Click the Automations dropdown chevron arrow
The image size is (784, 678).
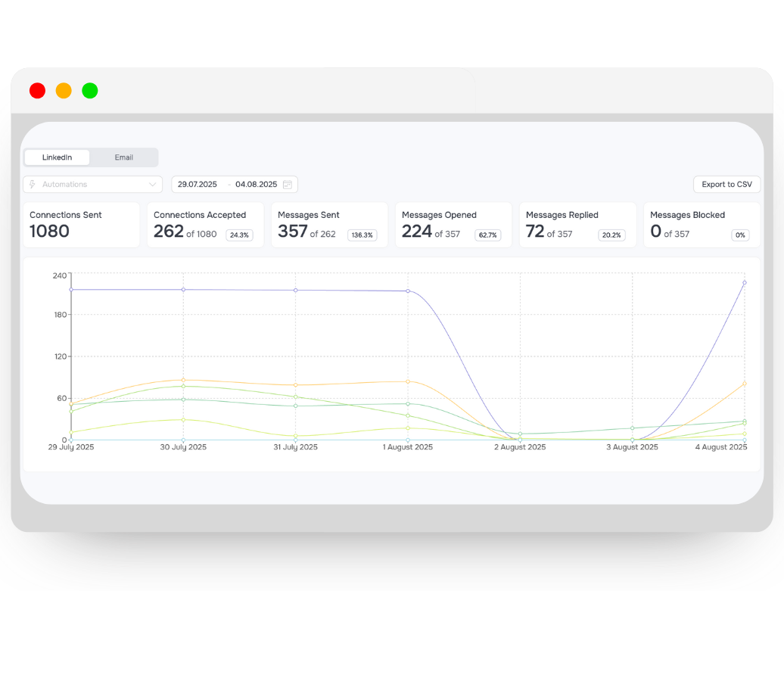152,184
